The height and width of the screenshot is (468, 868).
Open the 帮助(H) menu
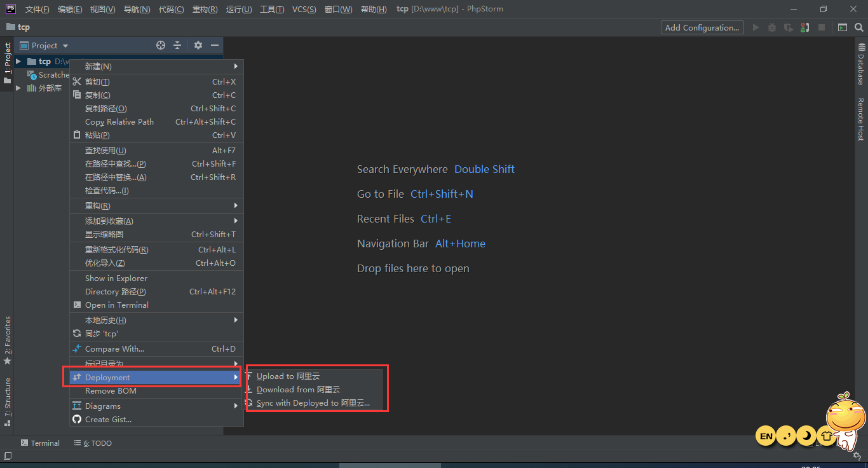(x=373, y=9)
